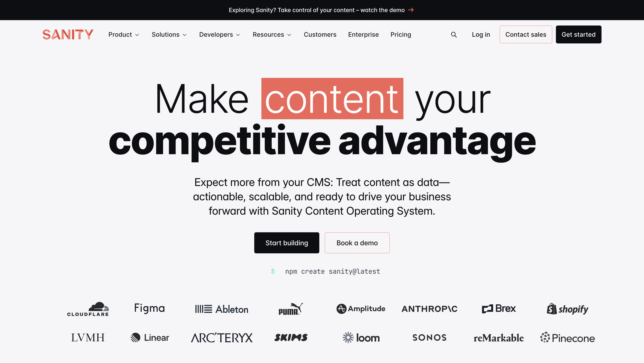Screen dimensions: 644x363
Task: Open the Resources menu
Action: (272, 34)
